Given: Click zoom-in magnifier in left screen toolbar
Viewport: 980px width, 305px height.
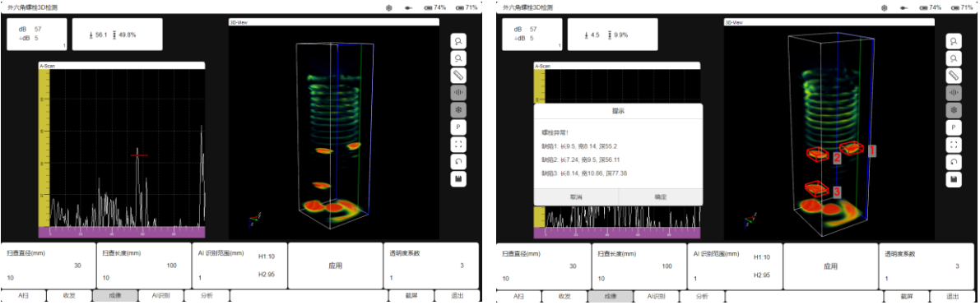Looking at the screenshot, I should coord(459,40).
